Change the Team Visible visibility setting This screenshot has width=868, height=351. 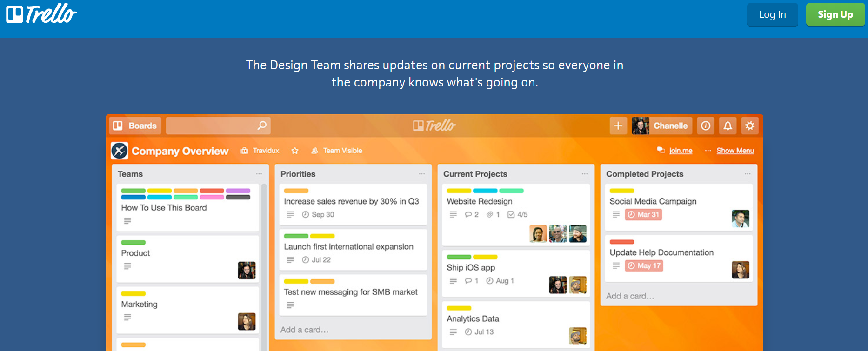337,151
